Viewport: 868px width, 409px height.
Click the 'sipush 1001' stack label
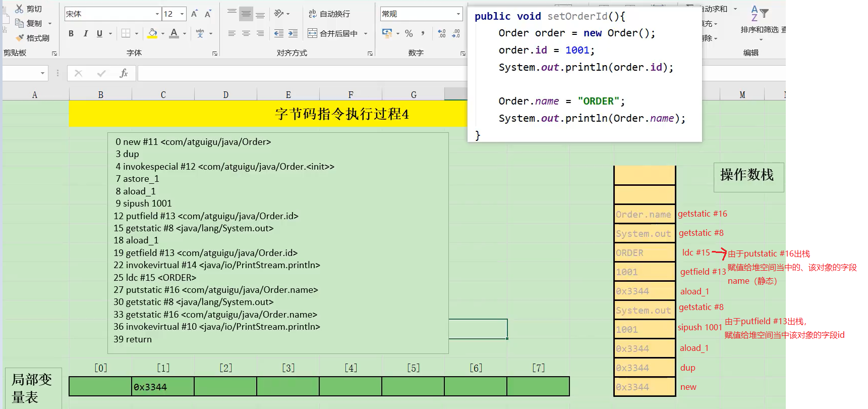click(700, 327)
